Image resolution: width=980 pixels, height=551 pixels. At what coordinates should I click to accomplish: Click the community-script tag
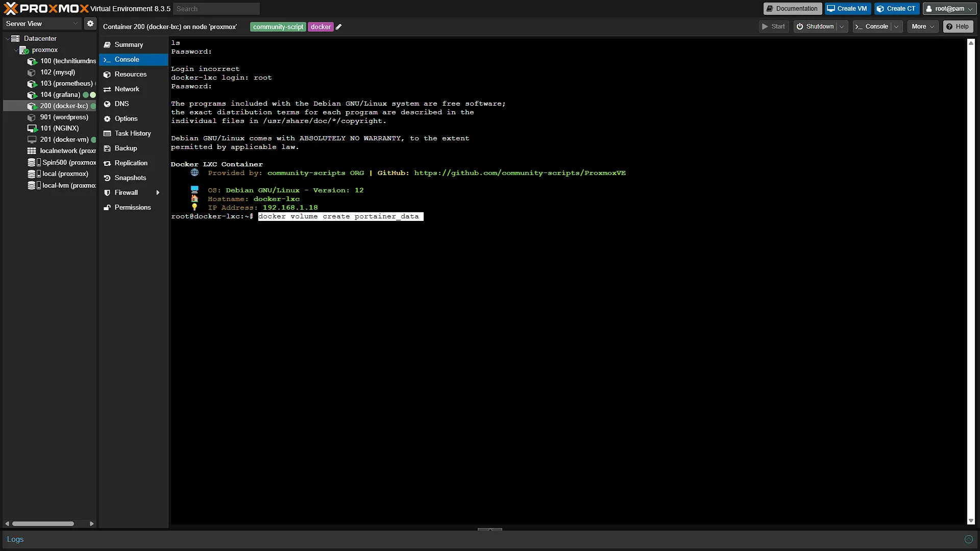(x=278, y=27)
